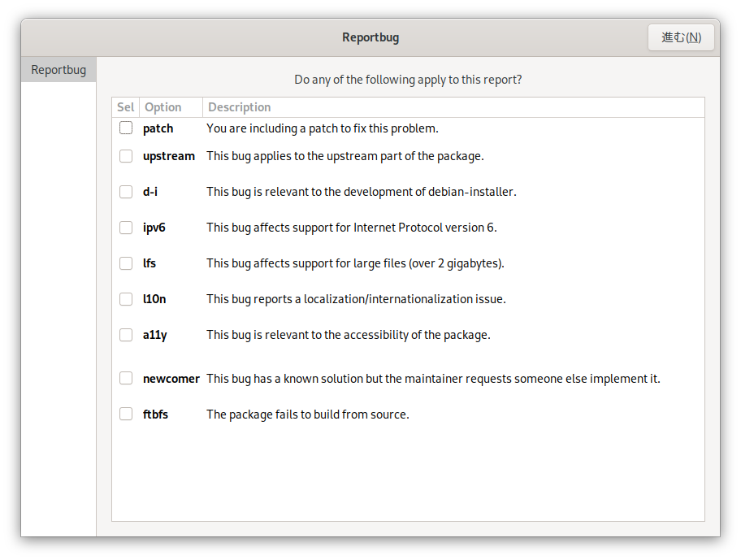Click the 'a11y' option name

(x=155, y=335)
